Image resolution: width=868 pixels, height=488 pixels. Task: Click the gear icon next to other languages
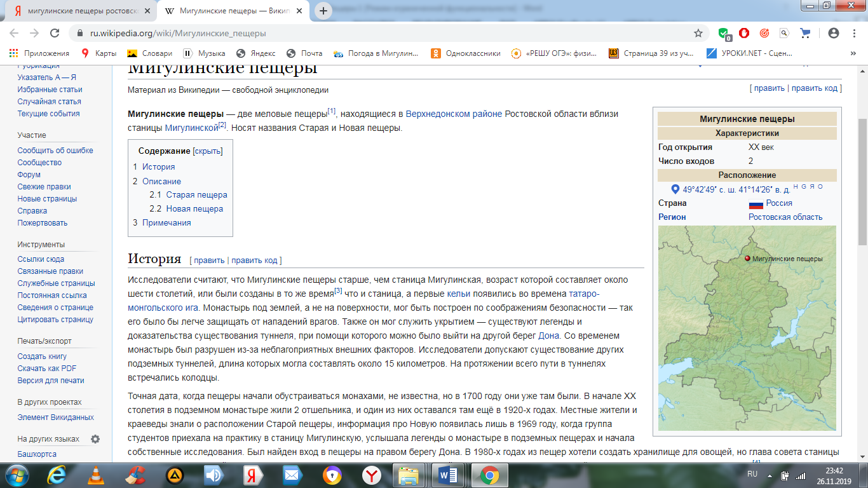click(x=95, y=439)
